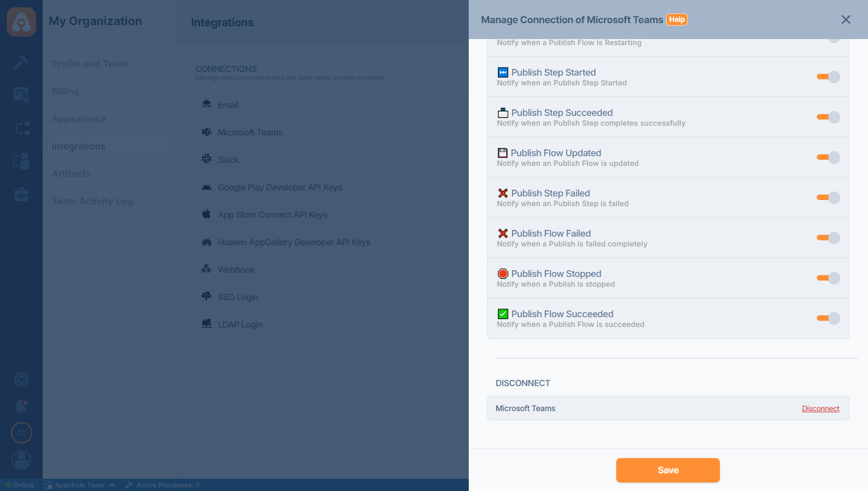
Task: Open the support lifebuoy icon
Action: tap(21, 379)
